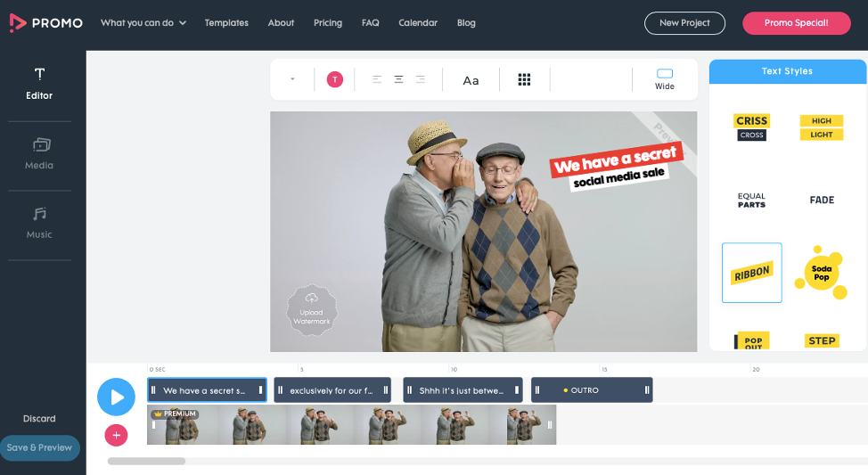
Task: Open the About page
Action: click(282, 22)
